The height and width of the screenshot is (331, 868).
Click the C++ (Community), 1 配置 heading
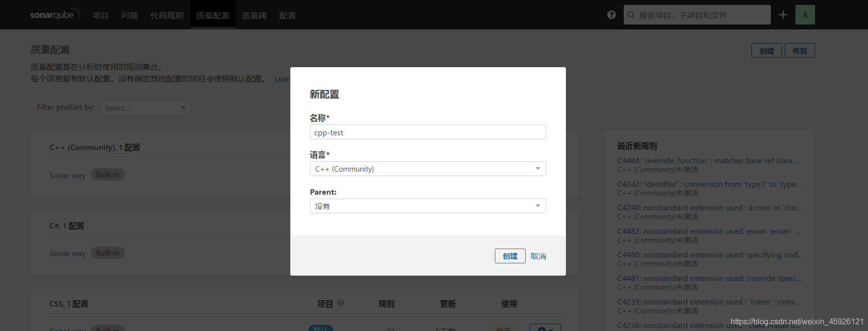[x=95, y=147]
